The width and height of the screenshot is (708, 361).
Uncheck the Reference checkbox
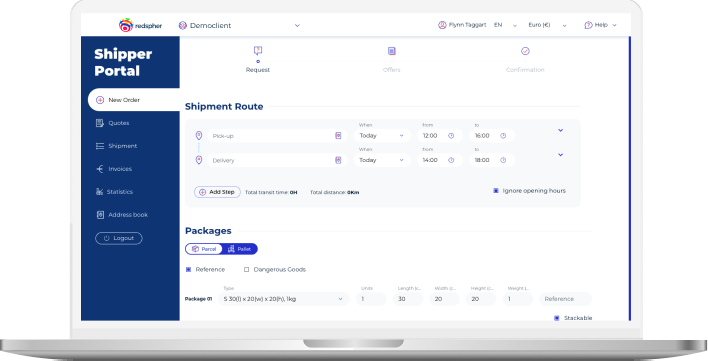tap(189, 270)
